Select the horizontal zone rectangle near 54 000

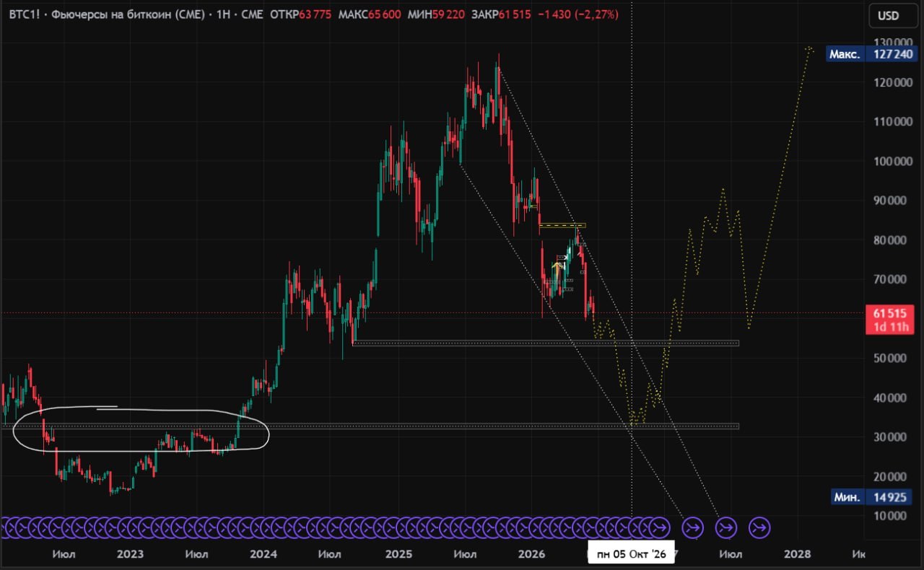pyautogui.click(x=546, y=343)
